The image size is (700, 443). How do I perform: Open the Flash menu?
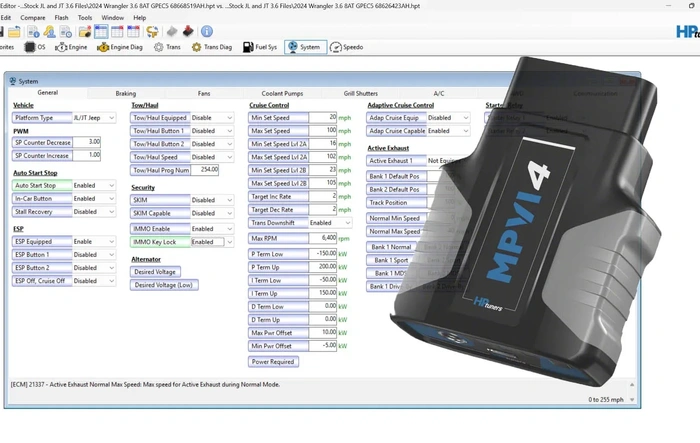[x=61, y=18]
